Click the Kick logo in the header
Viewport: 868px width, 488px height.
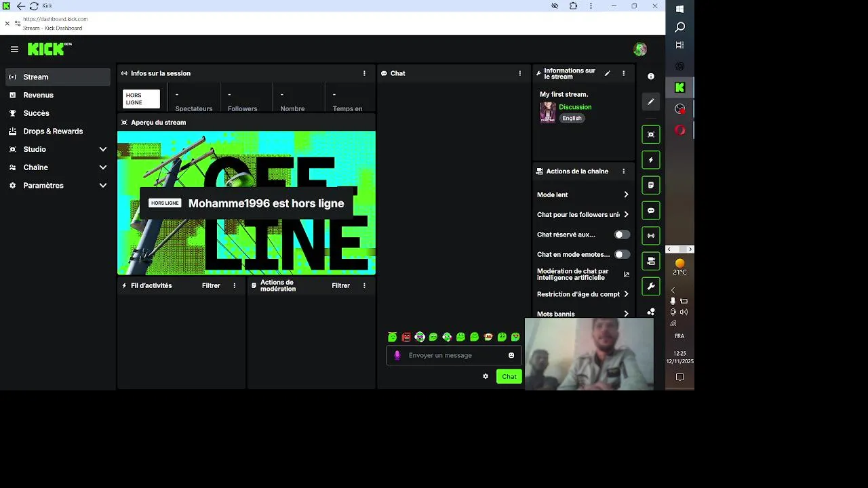pyautogui.click(x=49, y=49)
